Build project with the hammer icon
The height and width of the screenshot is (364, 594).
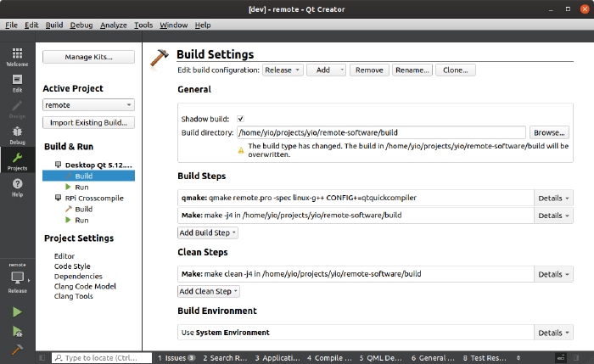[x=17, y=350]
